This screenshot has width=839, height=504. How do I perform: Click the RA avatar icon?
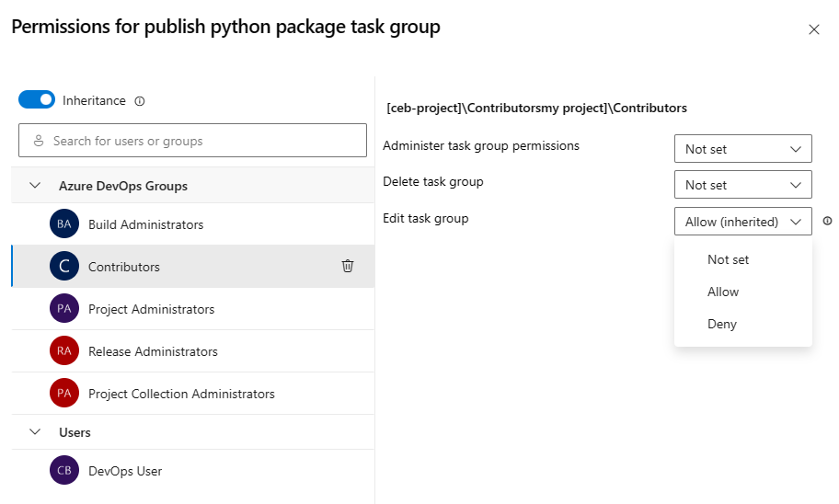[x=64, y=350]
